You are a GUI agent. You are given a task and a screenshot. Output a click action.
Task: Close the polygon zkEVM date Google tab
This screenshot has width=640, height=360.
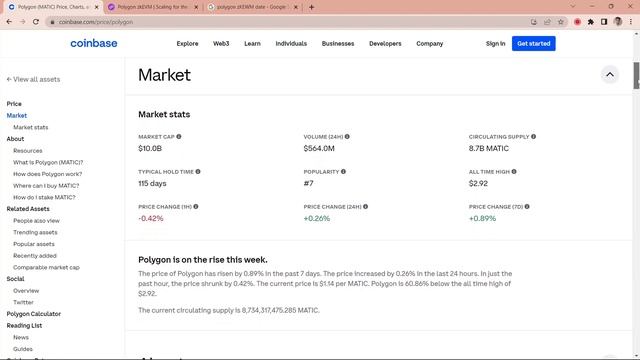click(x=296, y=7)
